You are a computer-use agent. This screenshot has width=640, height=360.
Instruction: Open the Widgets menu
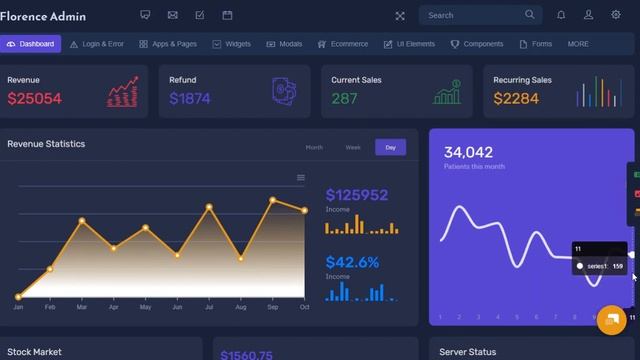click(231, 44)
